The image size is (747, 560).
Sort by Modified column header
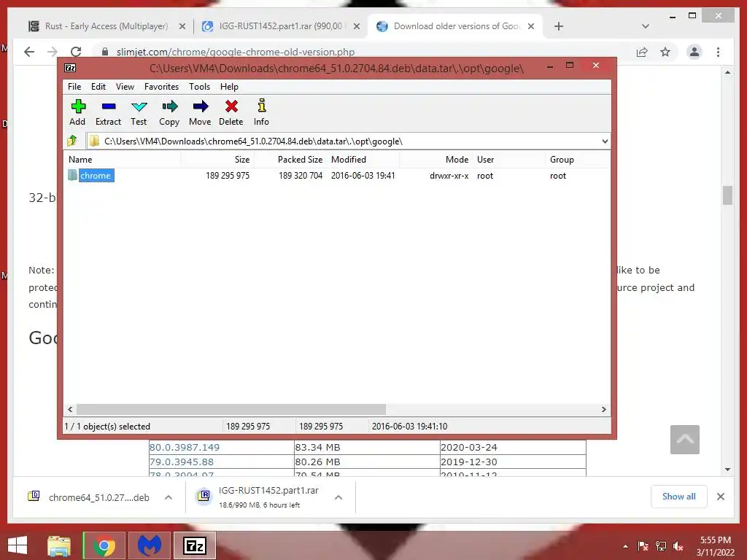363,160
